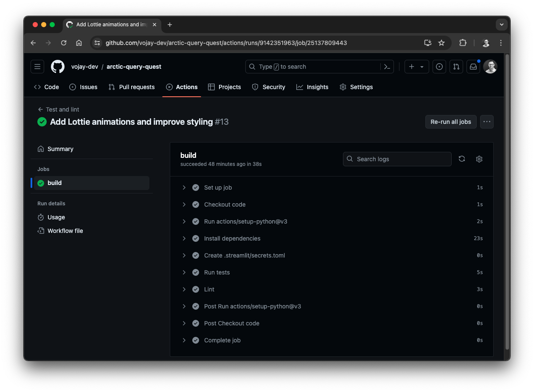Click the Run tests 5s duration

(x=480, y=272)
